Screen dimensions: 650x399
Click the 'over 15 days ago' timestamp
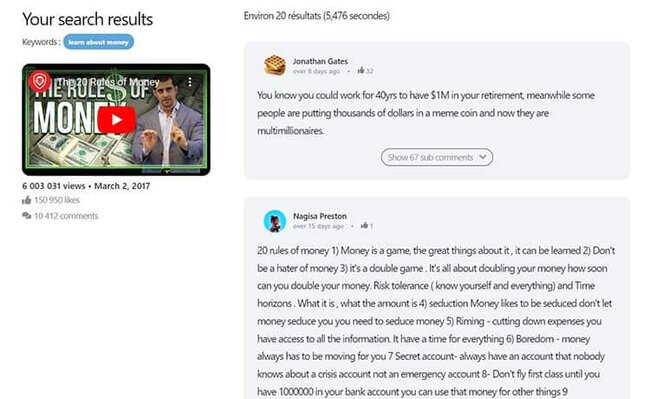click(318, 226)
